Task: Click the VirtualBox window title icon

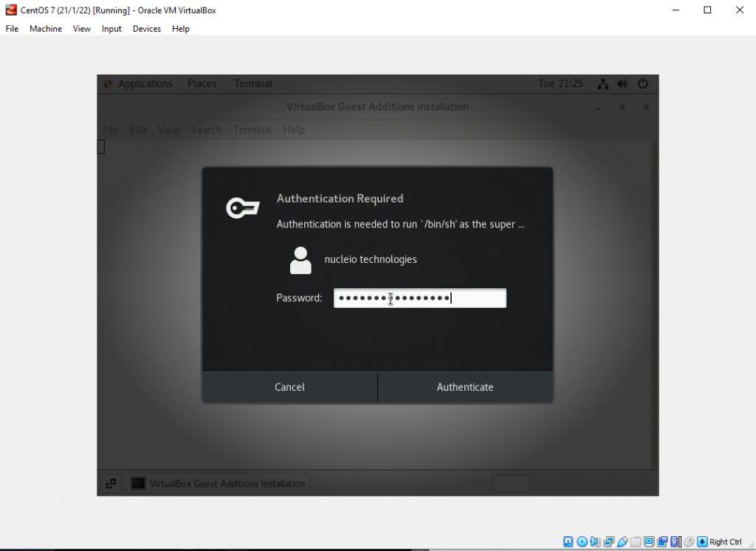Action: click(10, 10)
